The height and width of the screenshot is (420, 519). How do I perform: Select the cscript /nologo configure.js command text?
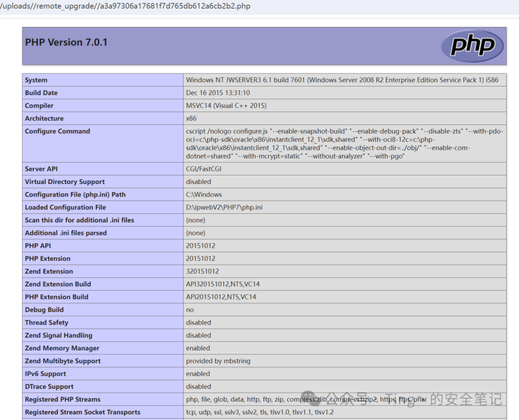coord(345,144)
